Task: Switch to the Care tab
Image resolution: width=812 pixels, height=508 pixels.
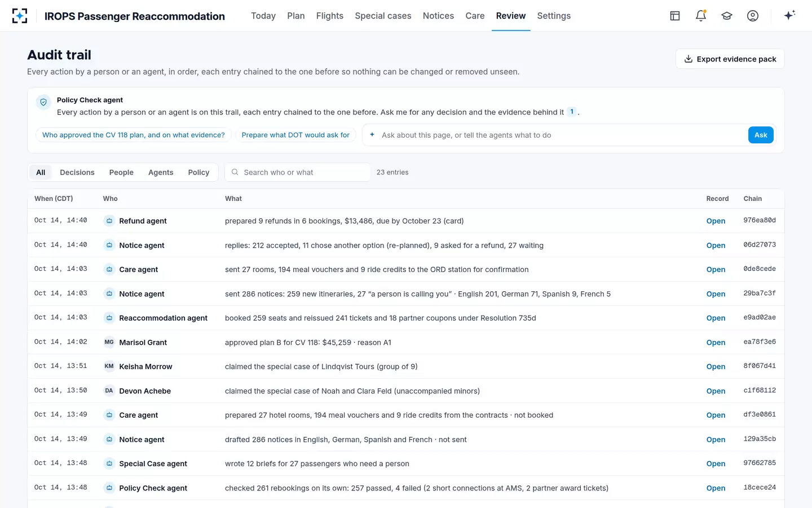Action: (475, 16)
